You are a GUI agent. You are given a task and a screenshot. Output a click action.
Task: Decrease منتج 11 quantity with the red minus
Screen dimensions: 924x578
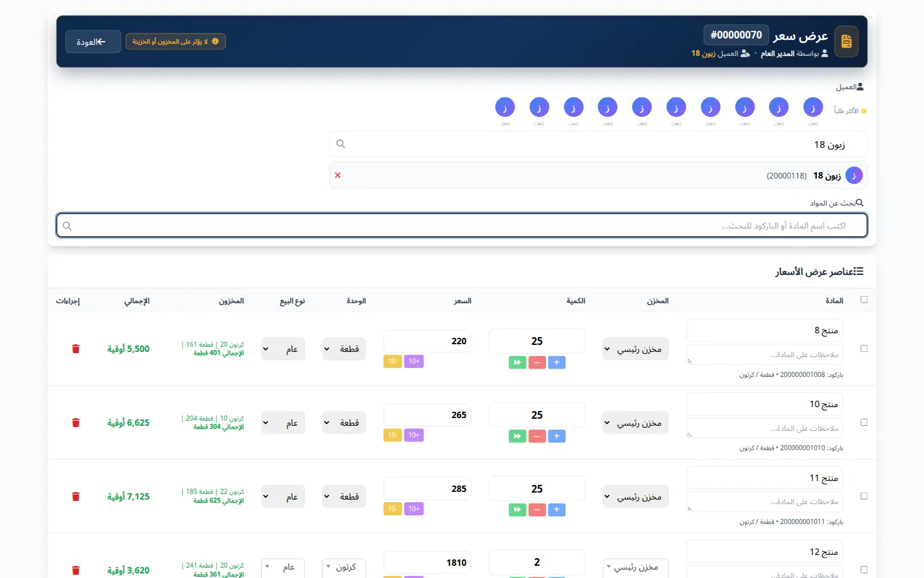pyautogui.click(x=537, y=510)
